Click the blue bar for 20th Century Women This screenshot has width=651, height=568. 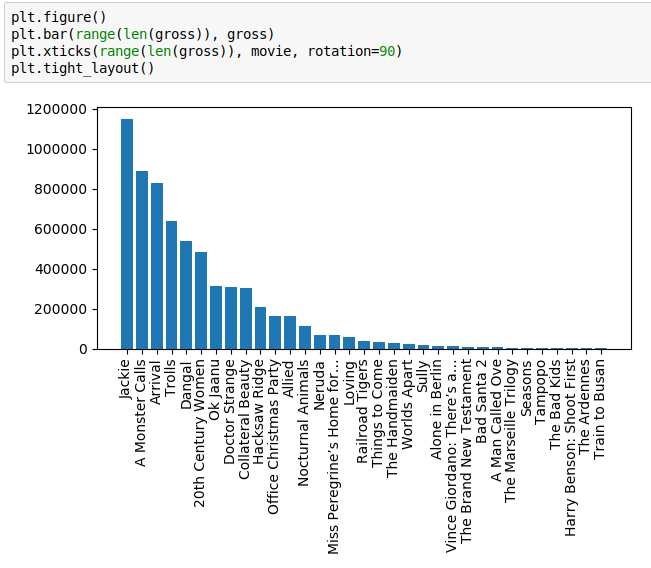pyautogui.click(x=201, y=301)
